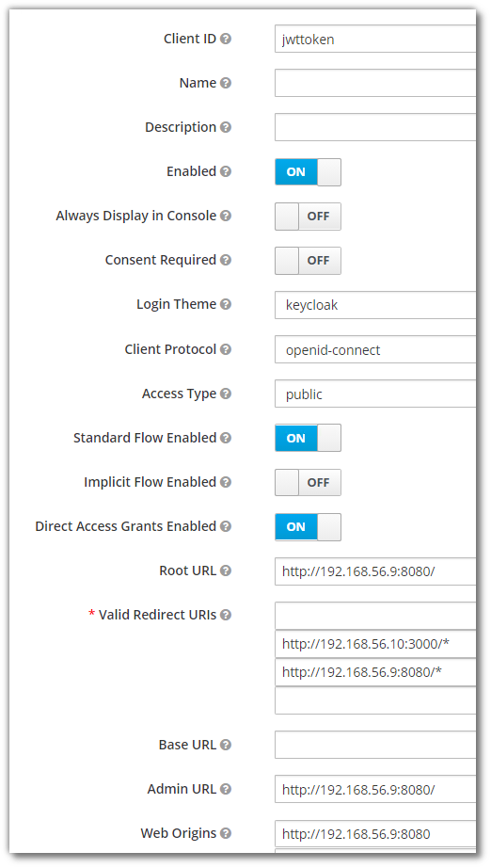Click the first empty Valid Redirect URIs field
The width and height of the screenshot is (491, 868).
(x=375, y=616)
